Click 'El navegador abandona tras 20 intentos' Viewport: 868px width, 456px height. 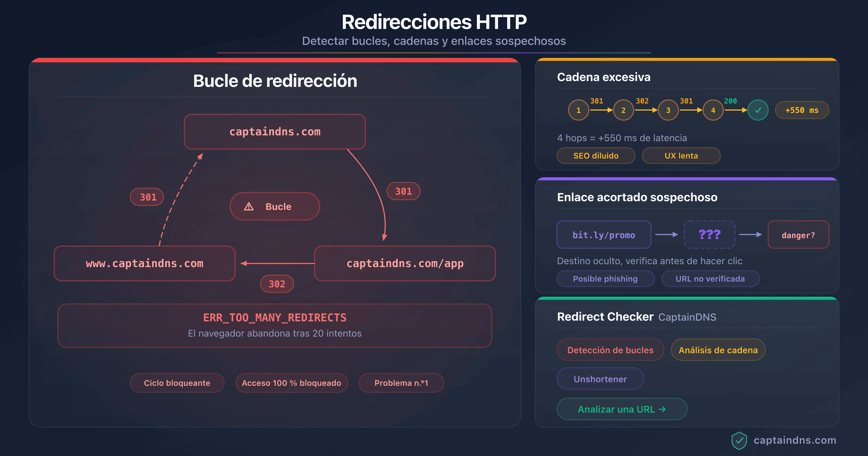[275, 333]
